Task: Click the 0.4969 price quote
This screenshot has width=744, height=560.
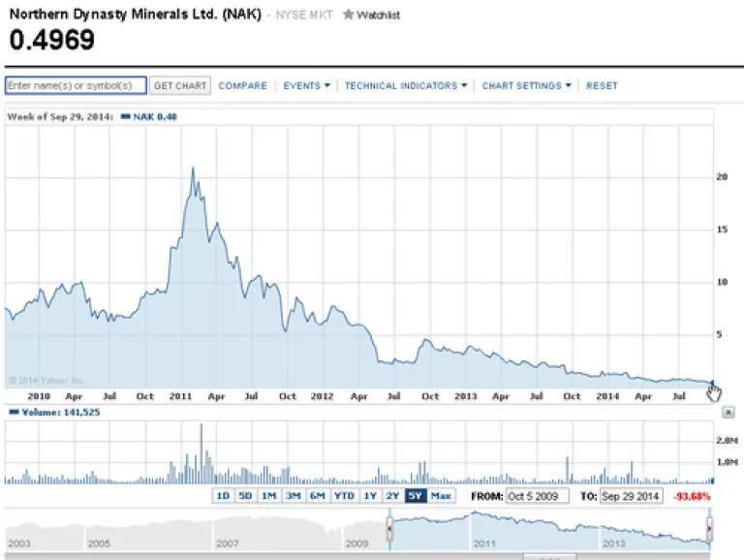Action: click(52, 40)
